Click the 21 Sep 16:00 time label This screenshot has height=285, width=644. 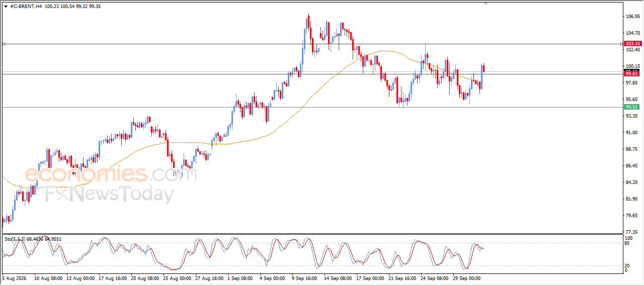403,277
